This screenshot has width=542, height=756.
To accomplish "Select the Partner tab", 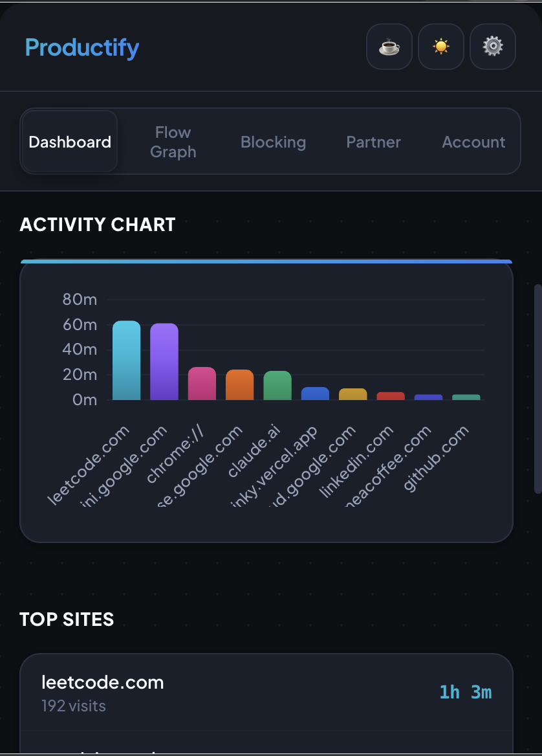I will 373,142.
